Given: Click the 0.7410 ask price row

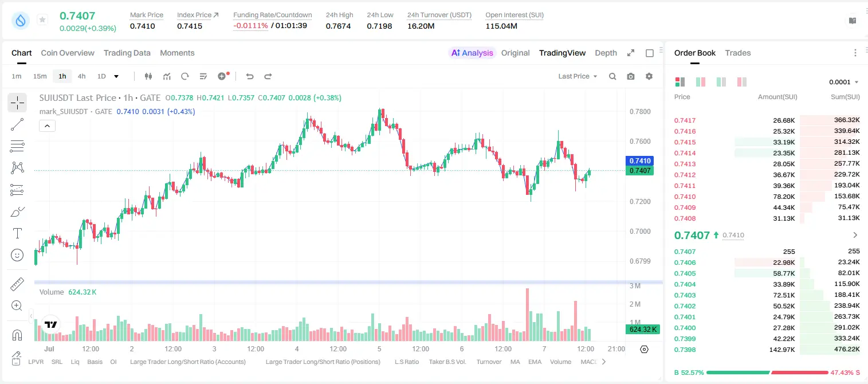Looking at the screenshot, I should tap(767, 197).
